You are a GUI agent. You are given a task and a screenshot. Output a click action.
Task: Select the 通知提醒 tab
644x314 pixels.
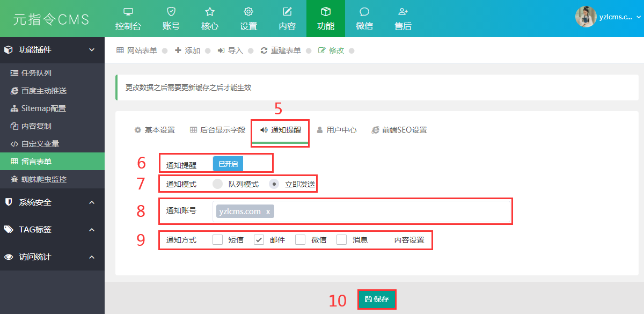280,130
